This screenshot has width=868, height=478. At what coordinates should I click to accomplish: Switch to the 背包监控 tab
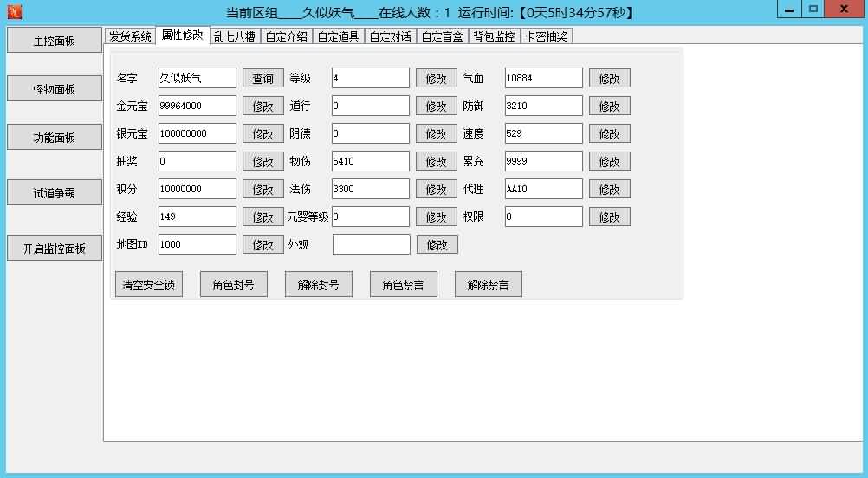pos(495,36)
